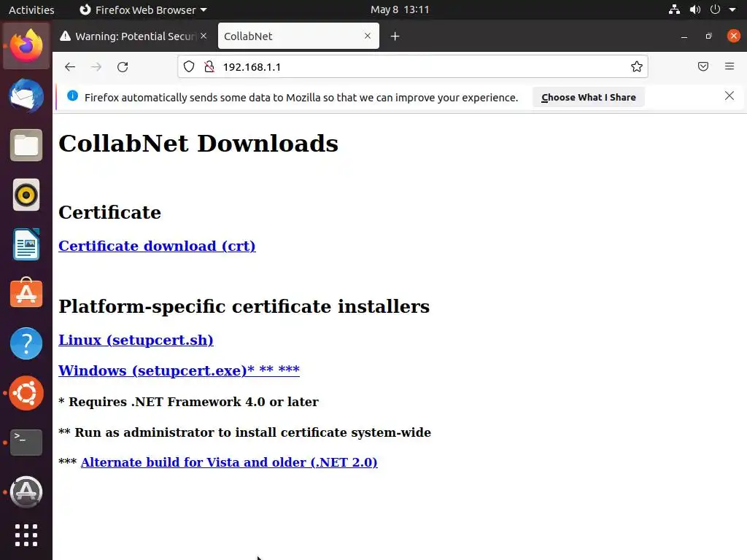Image resolution: width=747 pixels, height=560 pixels.
Task: Bookmark this page with the star
Action: click(636, 66)
